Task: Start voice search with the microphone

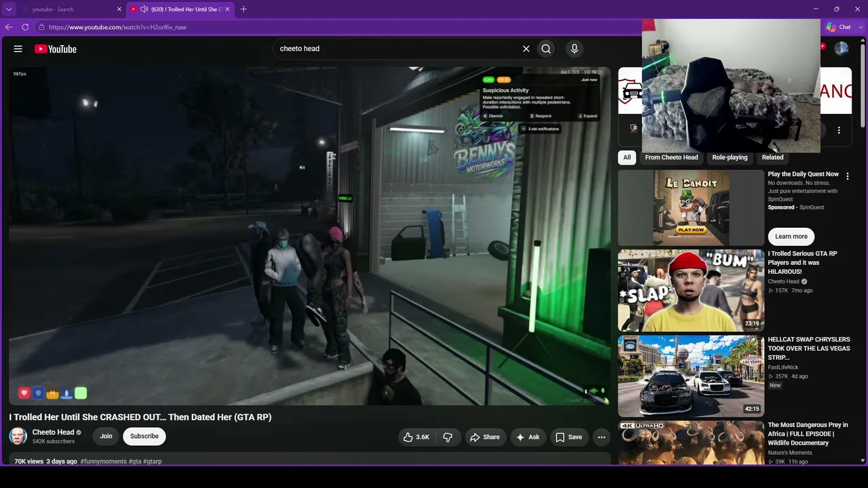Action: pyautogui.click(x=574, y=49)
